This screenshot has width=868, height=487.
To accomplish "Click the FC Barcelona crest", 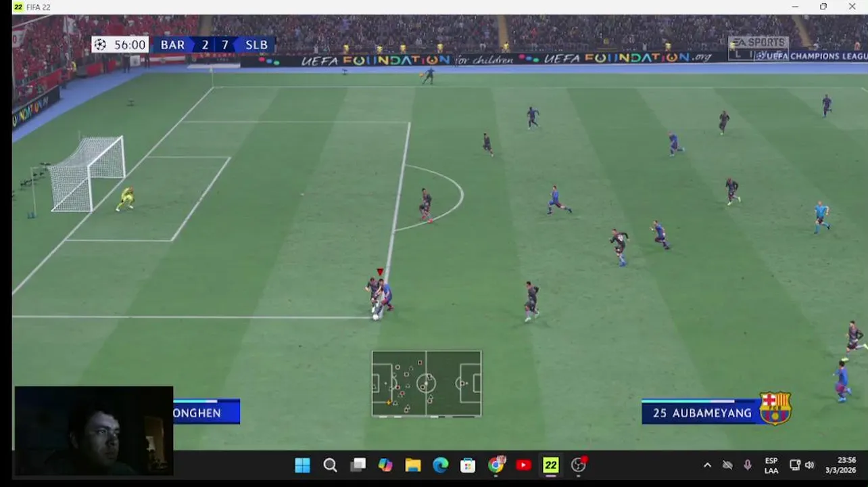I will (775, 409).
